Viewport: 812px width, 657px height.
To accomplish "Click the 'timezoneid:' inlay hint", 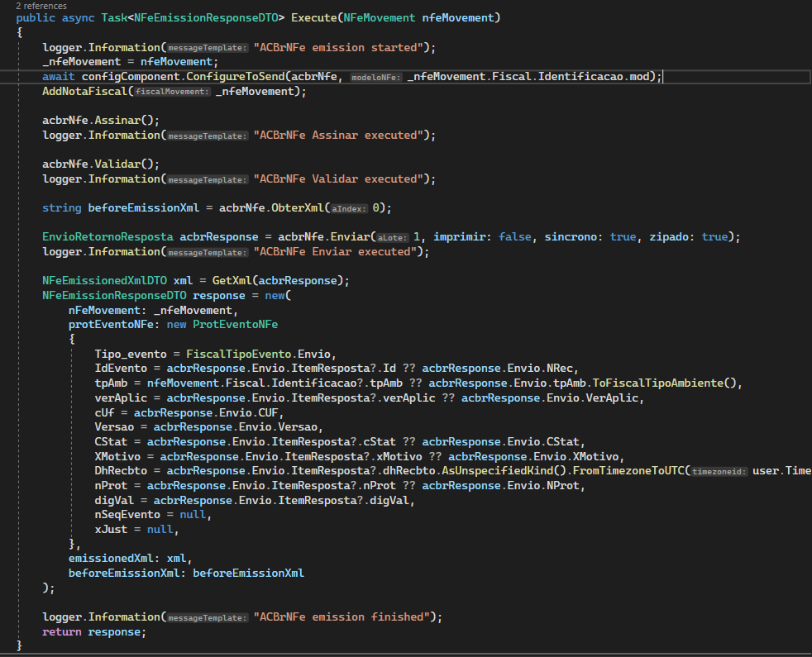I will point(719,472).
